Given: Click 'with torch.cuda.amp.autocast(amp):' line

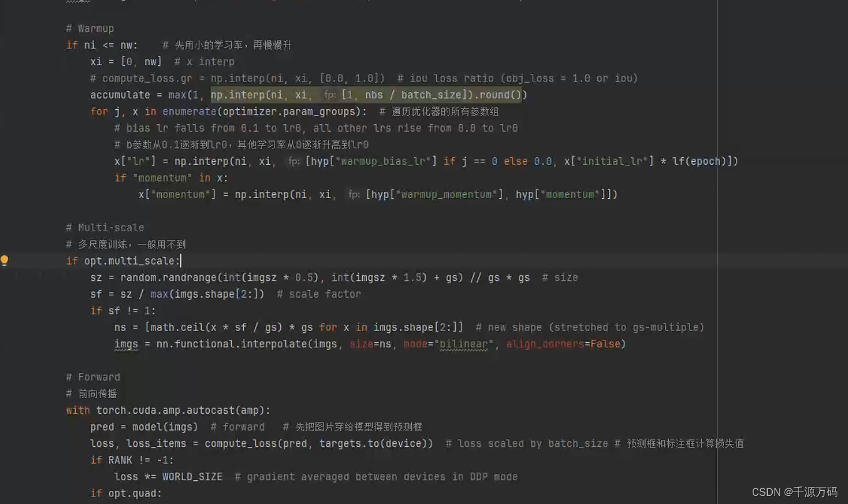Looking at the screenshot, I should 169,411.
